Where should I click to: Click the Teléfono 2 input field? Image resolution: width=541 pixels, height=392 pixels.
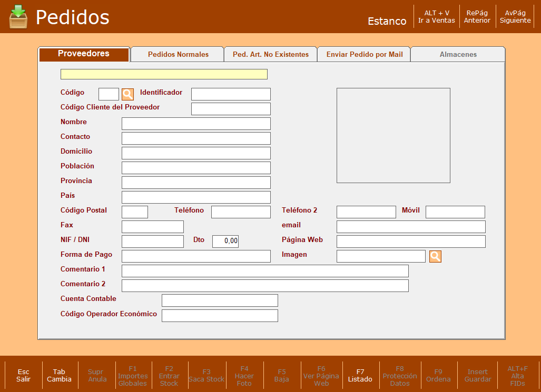click(x=366, y=212)
